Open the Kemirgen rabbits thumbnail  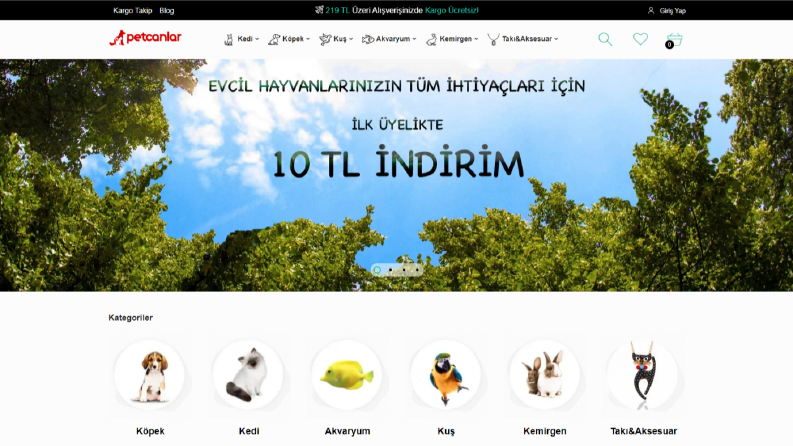[x=544, y=375]
